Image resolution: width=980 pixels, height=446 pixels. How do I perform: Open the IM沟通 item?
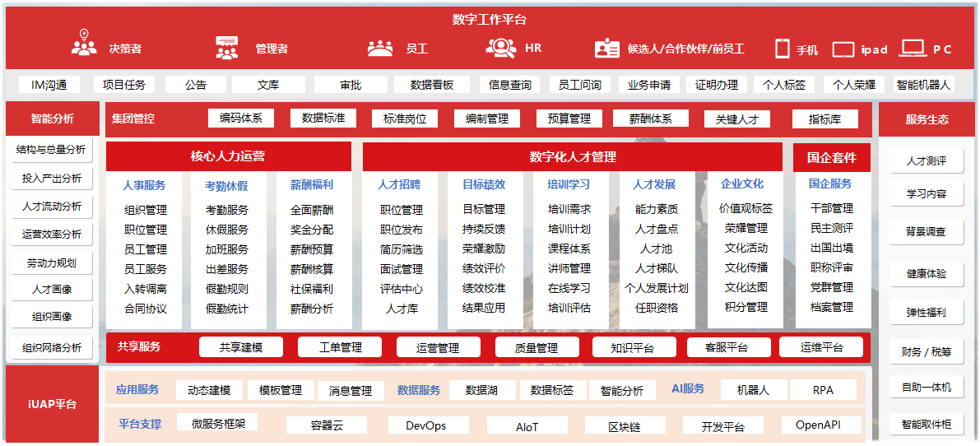click(x=49, y=85)
